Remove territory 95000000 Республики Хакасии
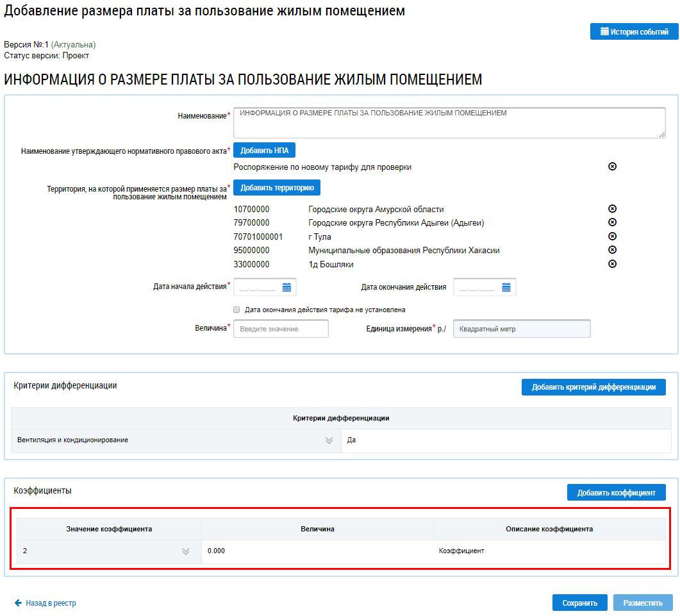This screenshot has width=680, height=616. tap(612, 250)
